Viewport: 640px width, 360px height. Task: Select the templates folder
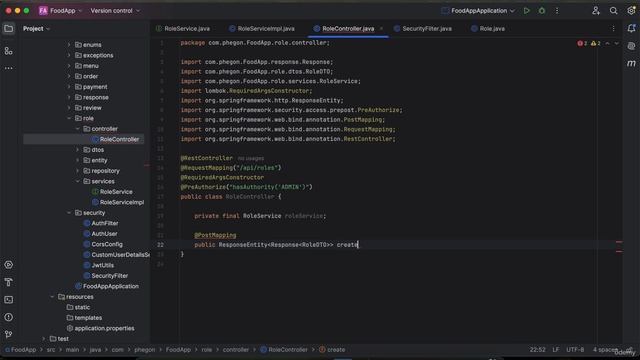pyautogui.click(x=84, y=318)
